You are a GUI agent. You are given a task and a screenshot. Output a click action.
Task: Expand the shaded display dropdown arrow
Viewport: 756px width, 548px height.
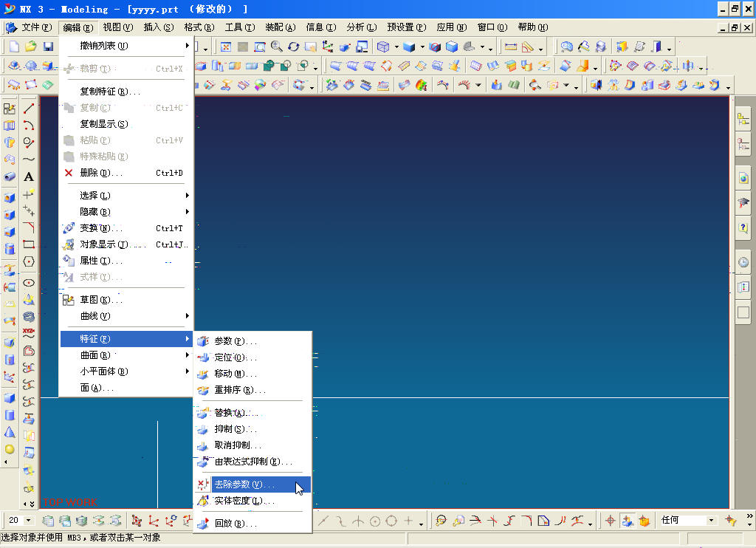pyautogui.click(x=422, y=47)
